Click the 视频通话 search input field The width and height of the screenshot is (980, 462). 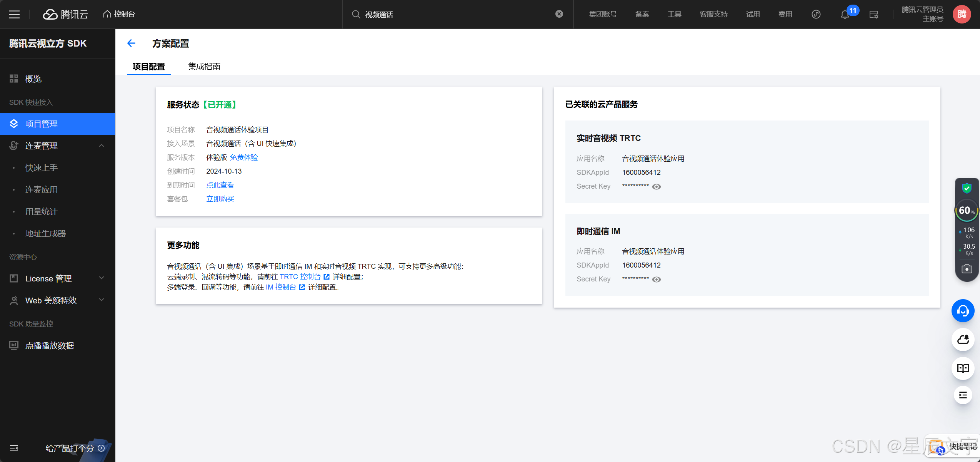point(454,14)
